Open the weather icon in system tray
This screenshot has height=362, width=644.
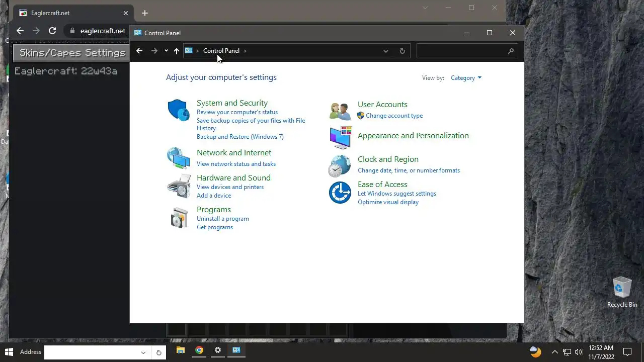pyautogui.click(x=535, y=351)
